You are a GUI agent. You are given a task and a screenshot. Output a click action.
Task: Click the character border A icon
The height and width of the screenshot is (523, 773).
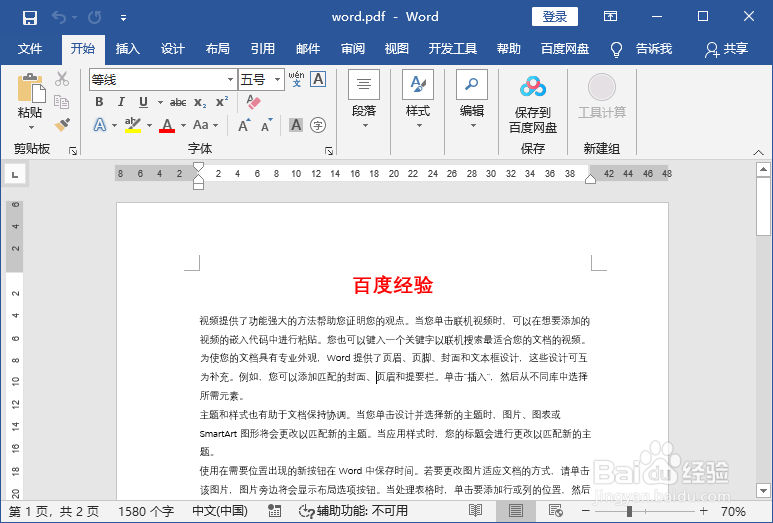point(318,79)
